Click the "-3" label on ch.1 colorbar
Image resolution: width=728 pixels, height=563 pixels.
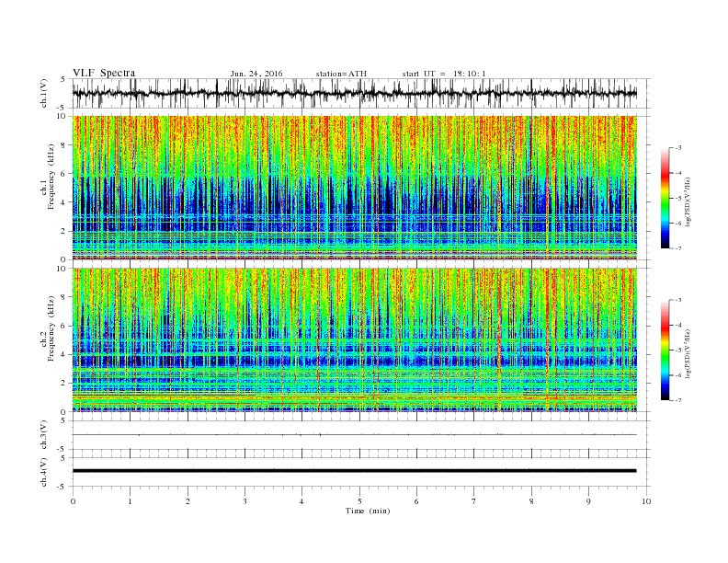678,148
